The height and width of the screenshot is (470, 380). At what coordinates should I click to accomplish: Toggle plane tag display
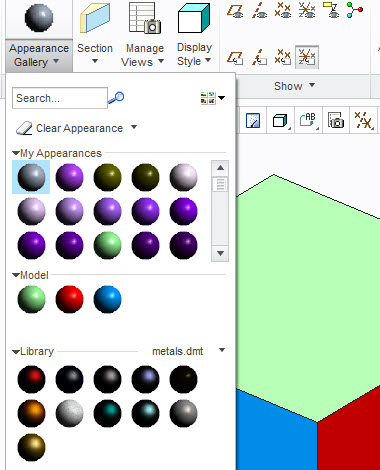pyautogui.click(x=235, y=57)
